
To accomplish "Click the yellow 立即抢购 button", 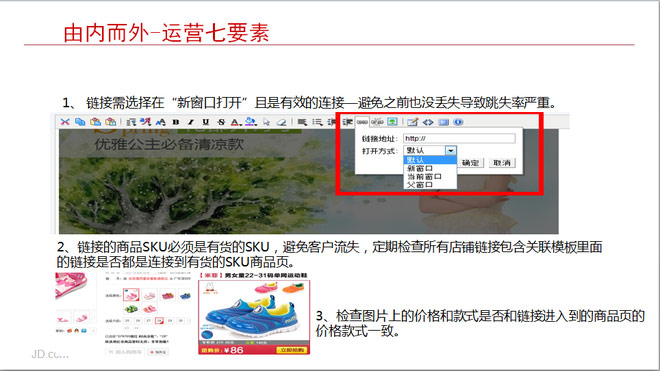I will 292,350.
